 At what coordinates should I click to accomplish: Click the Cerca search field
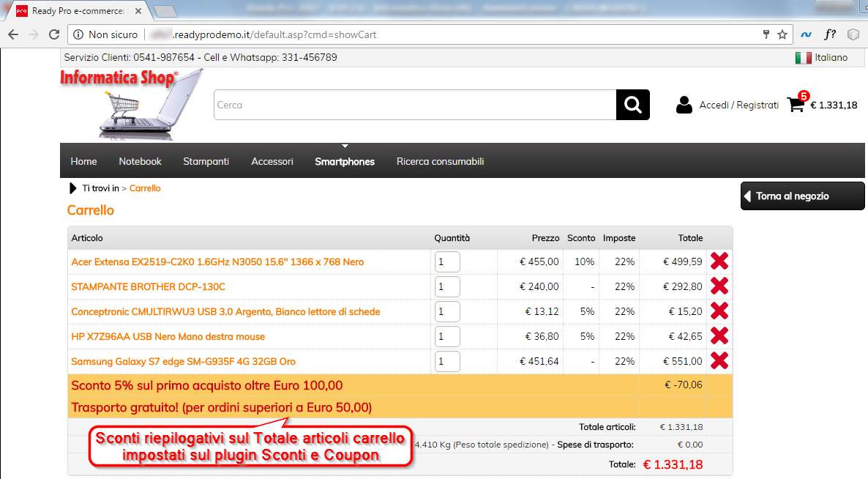coord(415,105)
